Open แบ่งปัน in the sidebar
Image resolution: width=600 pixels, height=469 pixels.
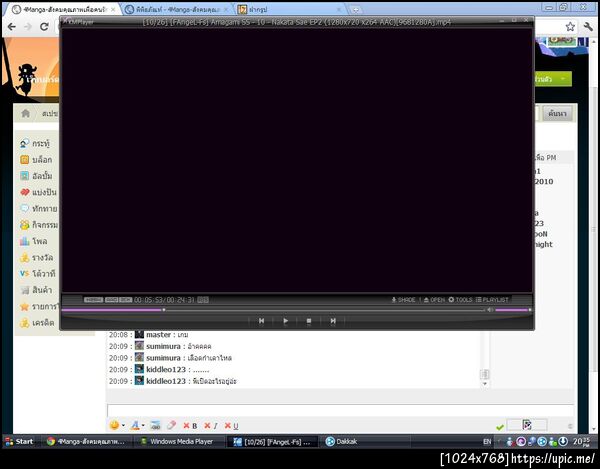[38, 192]
